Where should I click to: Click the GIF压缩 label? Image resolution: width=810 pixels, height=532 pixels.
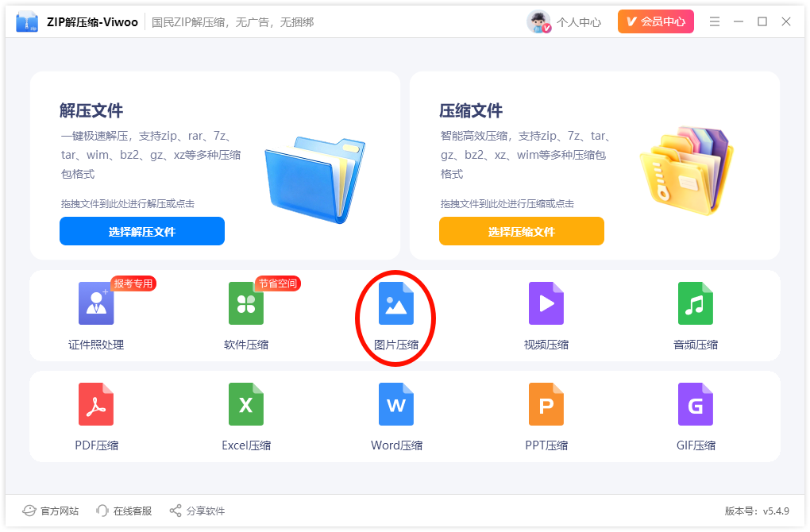click(696, 445)
